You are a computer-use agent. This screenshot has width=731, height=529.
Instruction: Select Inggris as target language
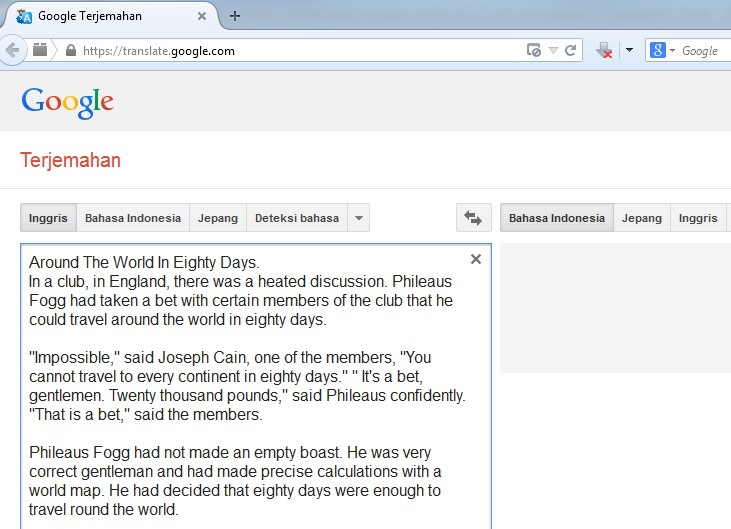[x=698, y=218]
